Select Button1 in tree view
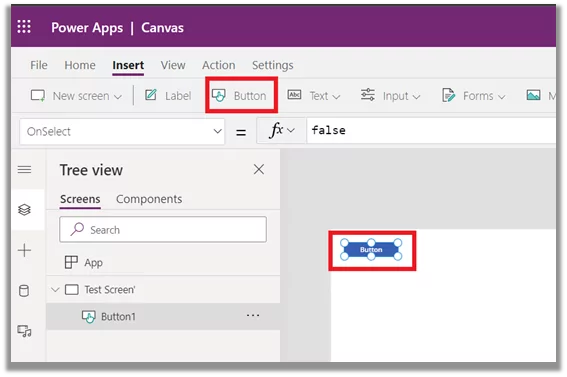Screen dimensions: 567x377 point(163,316)
